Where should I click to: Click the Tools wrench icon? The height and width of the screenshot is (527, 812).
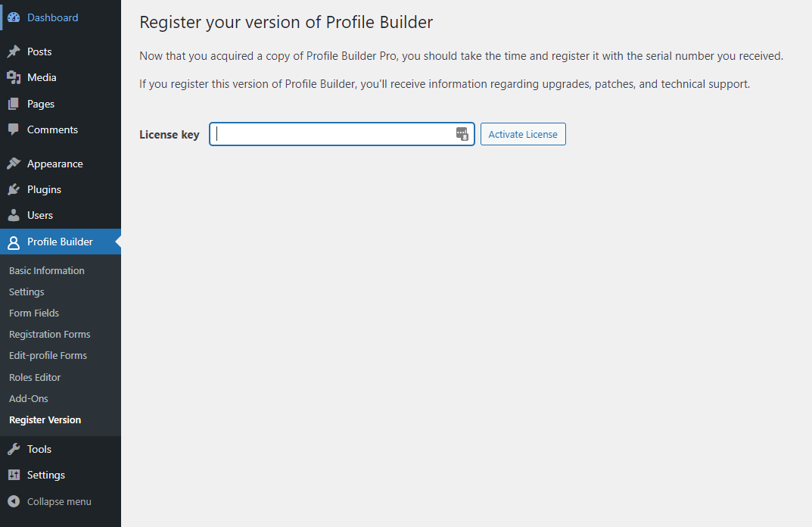[x=14, y=449]
